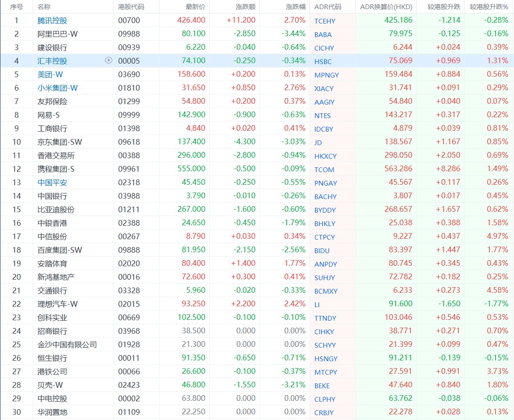514x420 pixels.
Task: Click the circle icon in 汇丰控股 row
Action: (x=109, y=60)
